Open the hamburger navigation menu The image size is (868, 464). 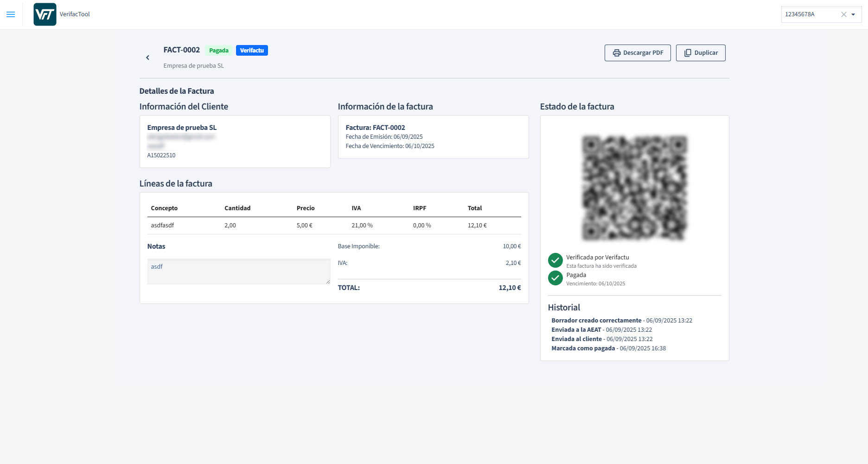point(11,14)
